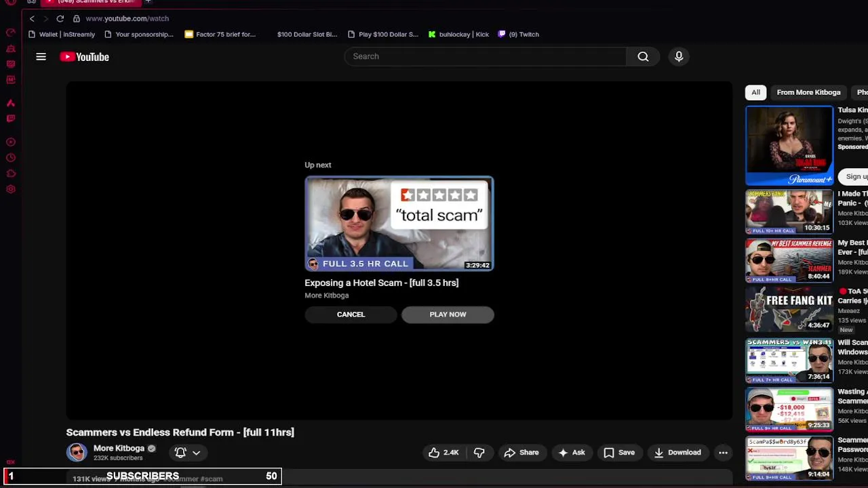
Task: Focus the YouTube search field
Action: [x=486, y=56]
